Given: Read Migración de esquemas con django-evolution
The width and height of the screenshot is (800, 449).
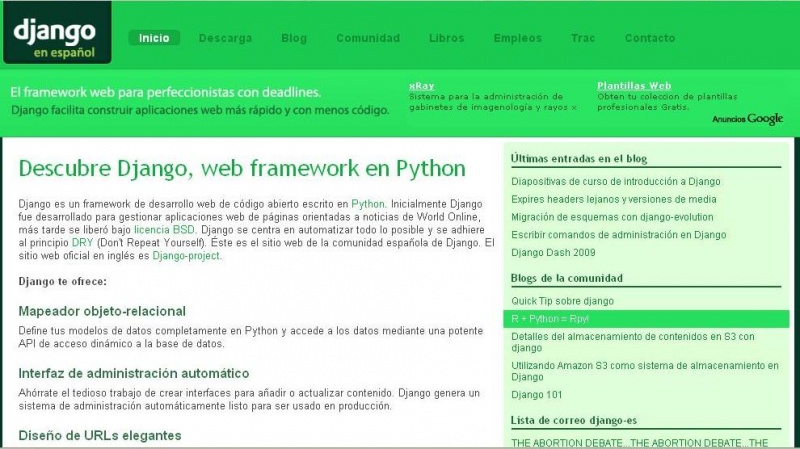Looking at the screenshot, I should (x=617, y=216).
